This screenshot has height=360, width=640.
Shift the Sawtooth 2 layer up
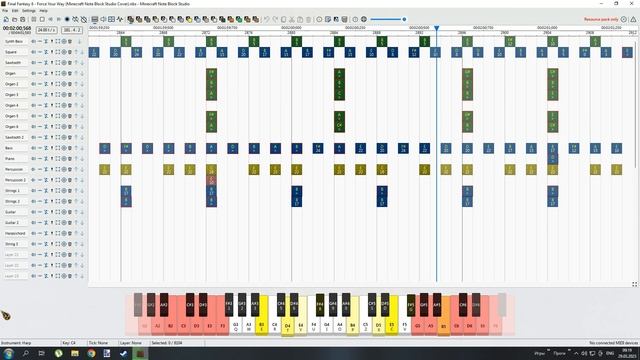pos(76,137)
